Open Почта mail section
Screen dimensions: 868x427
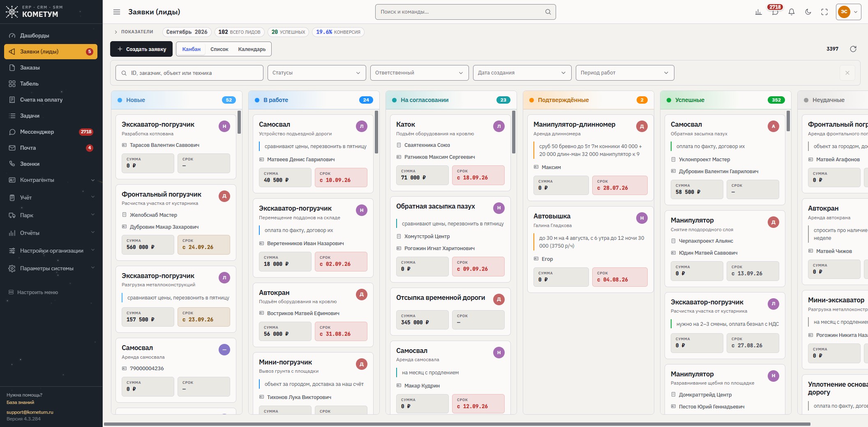(51, 148)
